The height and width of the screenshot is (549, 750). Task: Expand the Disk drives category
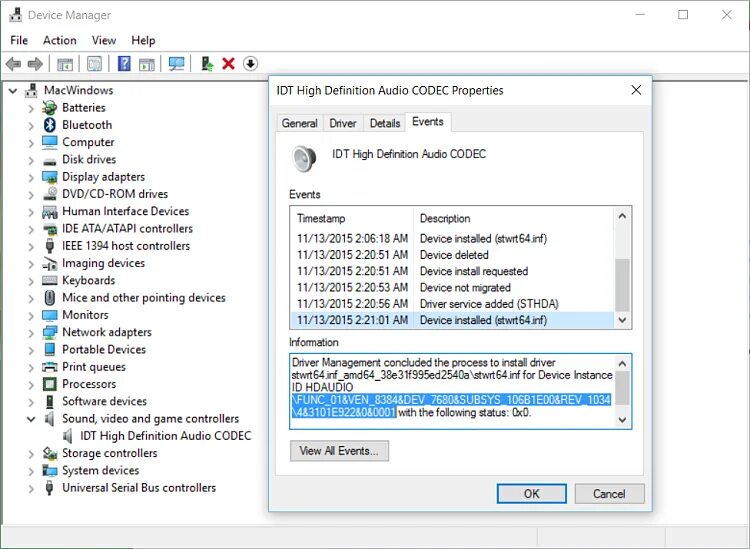click(31, 160)
